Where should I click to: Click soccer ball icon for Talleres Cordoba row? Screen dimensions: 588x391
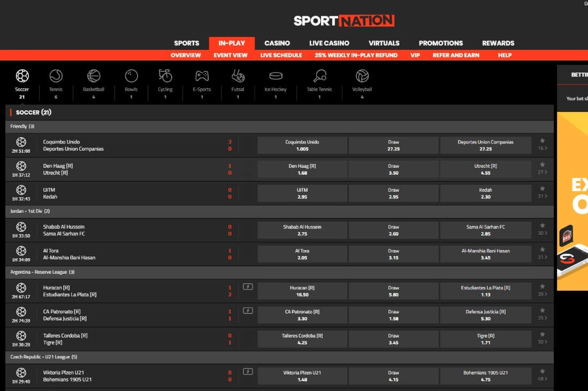tap(21, 335)
